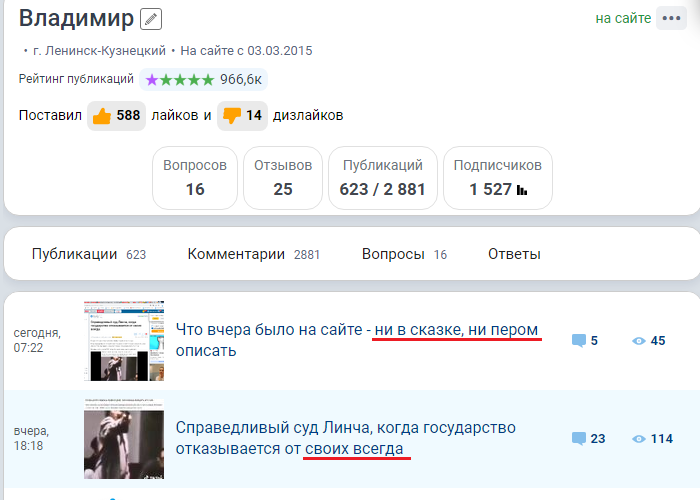Click the 'Рейтинг публикаций' label
The height and width of the screenshot is (500, 700).
[76, 79]
